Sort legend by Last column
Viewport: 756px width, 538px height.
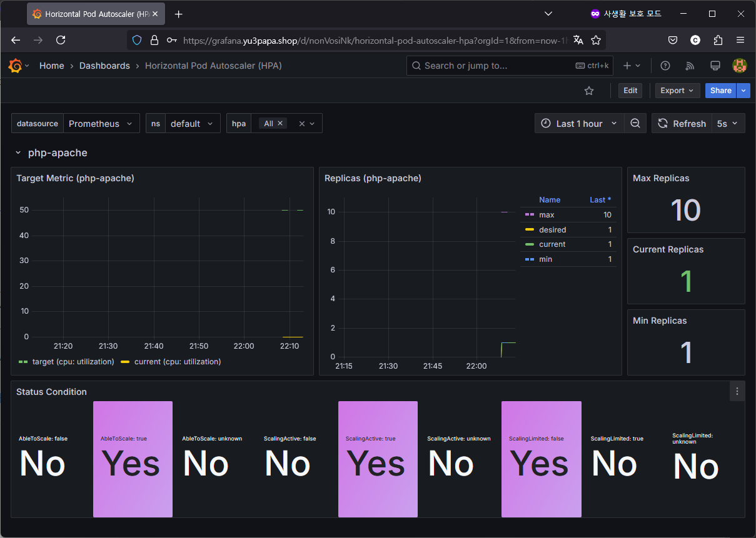600,200
